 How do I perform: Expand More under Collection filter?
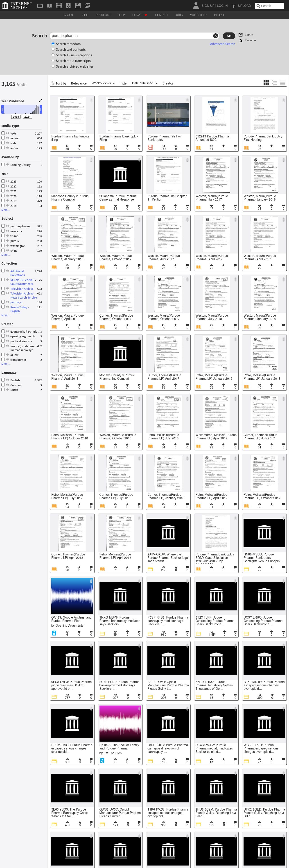5,315
